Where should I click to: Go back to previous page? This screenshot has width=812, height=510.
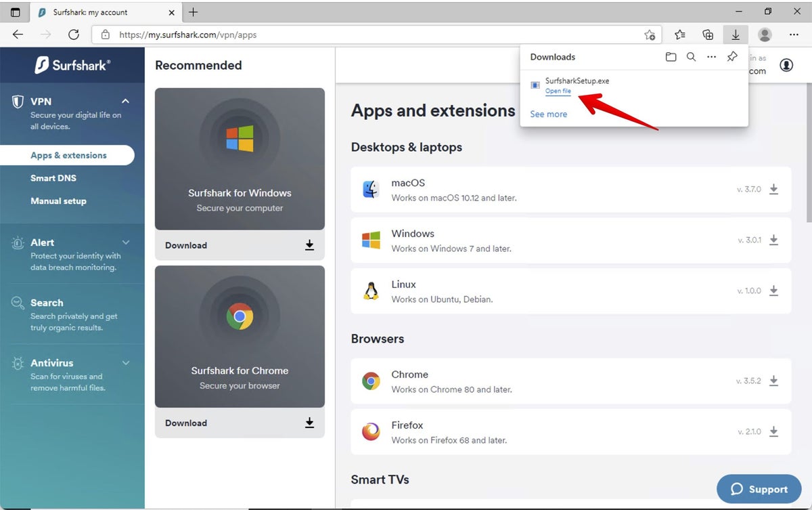click(x=18, y=35)
